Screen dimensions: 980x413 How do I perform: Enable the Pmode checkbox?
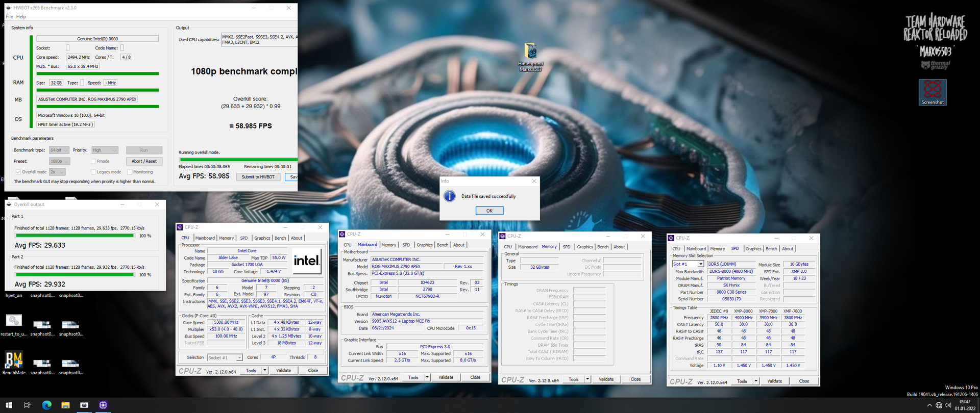tap(93, 162)
